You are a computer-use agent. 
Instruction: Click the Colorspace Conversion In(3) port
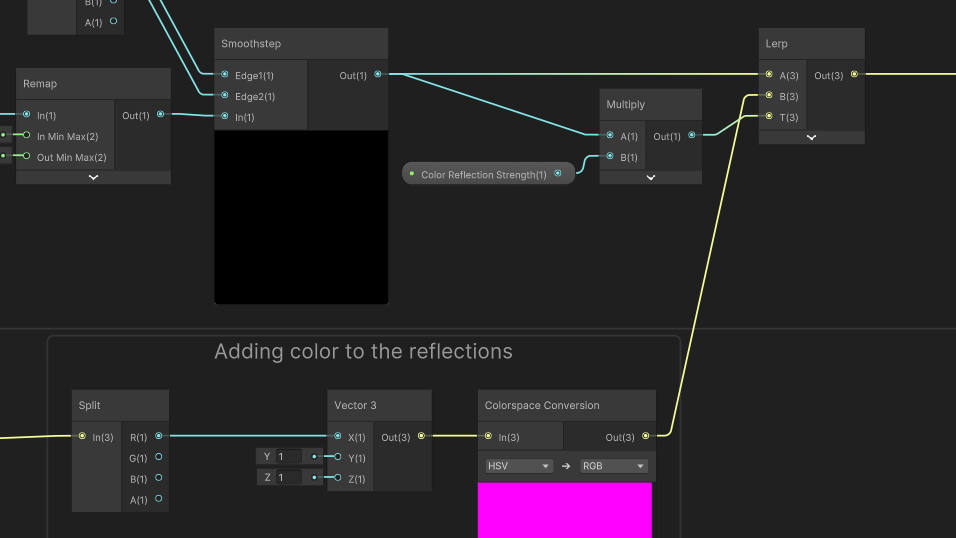pyautogui.click(x=488, y=436)
